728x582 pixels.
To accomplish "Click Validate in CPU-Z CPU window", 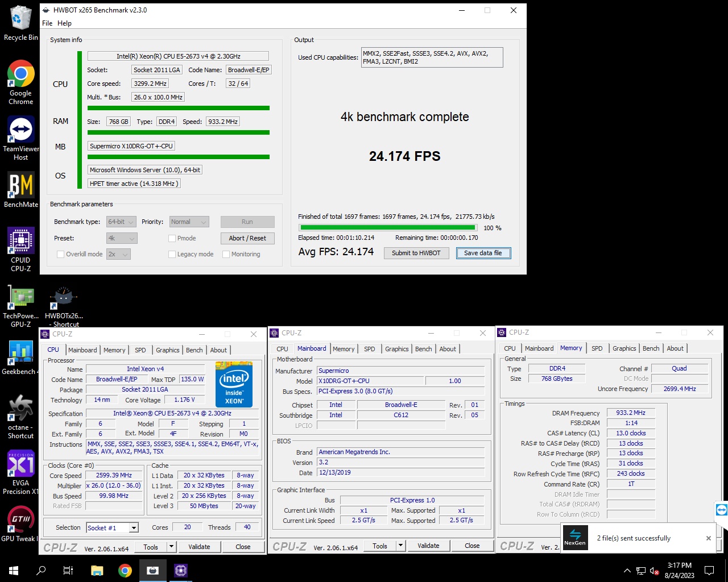I will pos(199,547).
